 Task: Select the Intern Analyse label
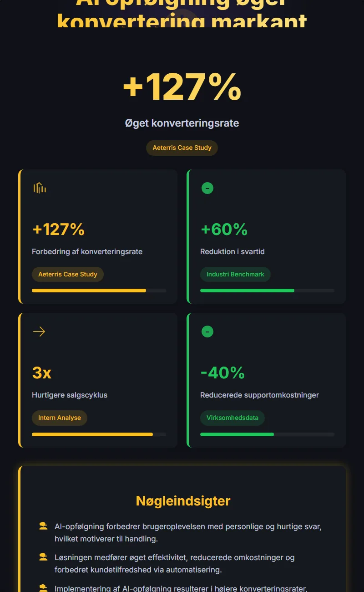59,418
